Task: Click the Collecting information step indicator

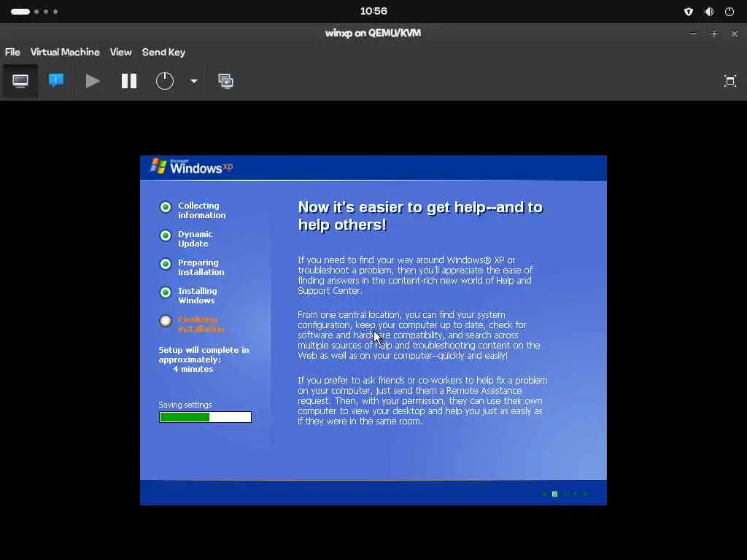Action: [166, 207]
